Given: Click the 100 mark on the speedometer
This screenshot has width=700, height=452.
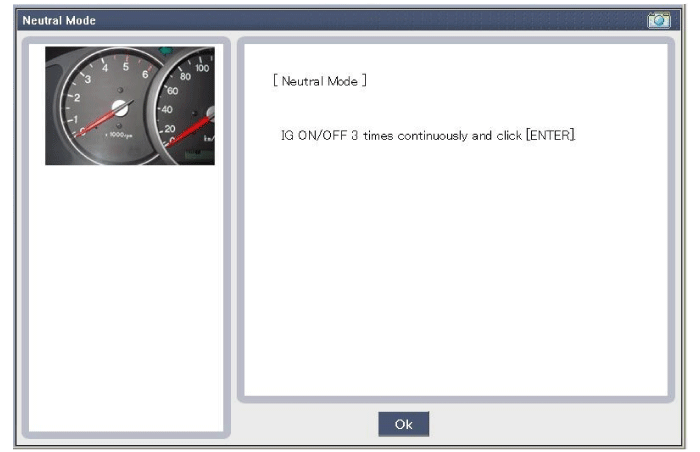Looking at the screenshot, I should click(203, 68).
